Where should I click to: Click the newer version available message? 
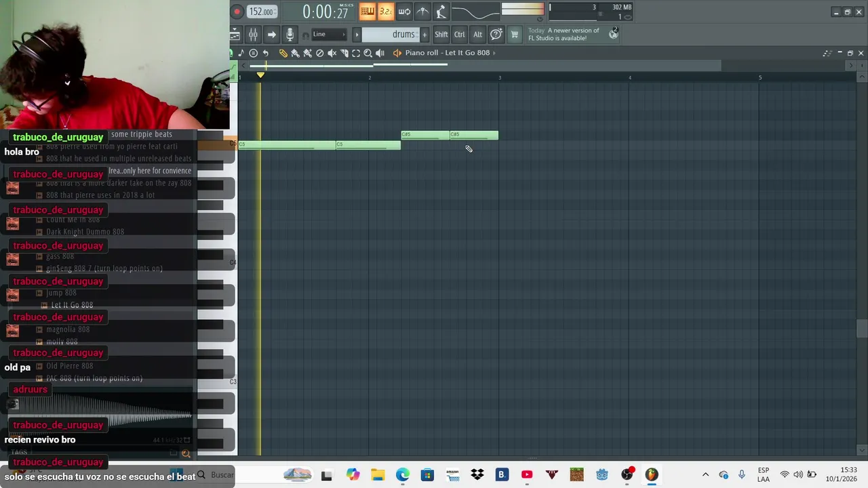point(564,35)
